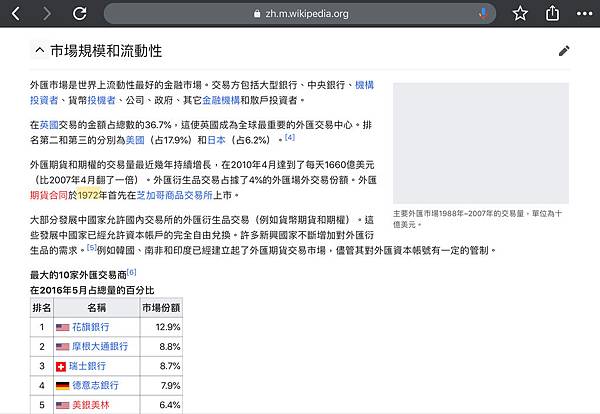
Task: Select the 12.9% market share cell
Action: click(x=161, y=327)
